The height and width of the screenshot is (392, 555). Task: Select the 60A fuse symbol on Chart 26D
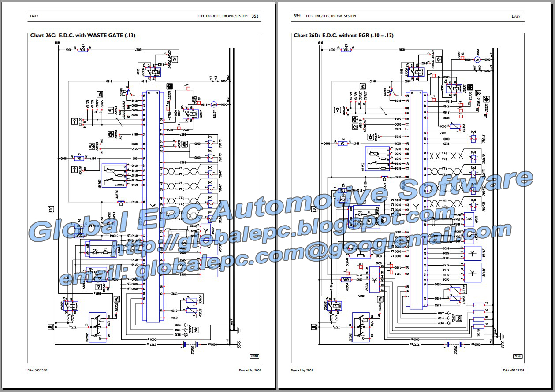pyautogui.click(x=346, y=280)
